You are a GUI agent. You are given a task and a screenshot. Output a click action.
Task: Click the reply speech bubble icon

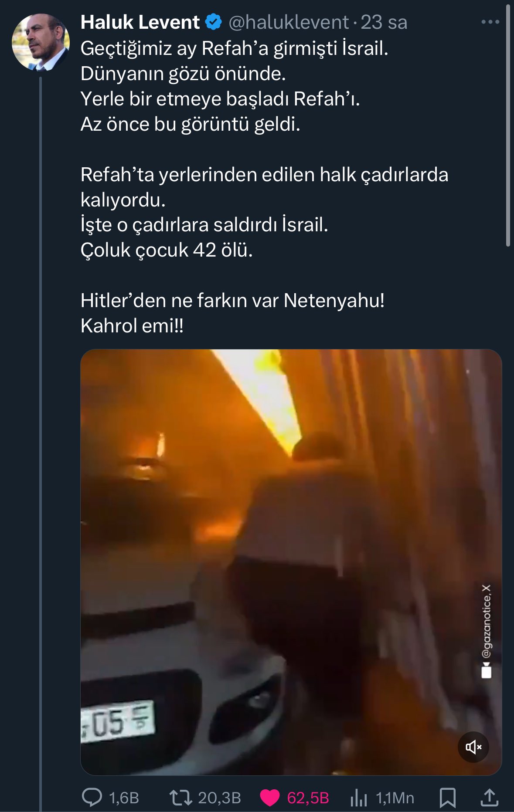[92, 797]
